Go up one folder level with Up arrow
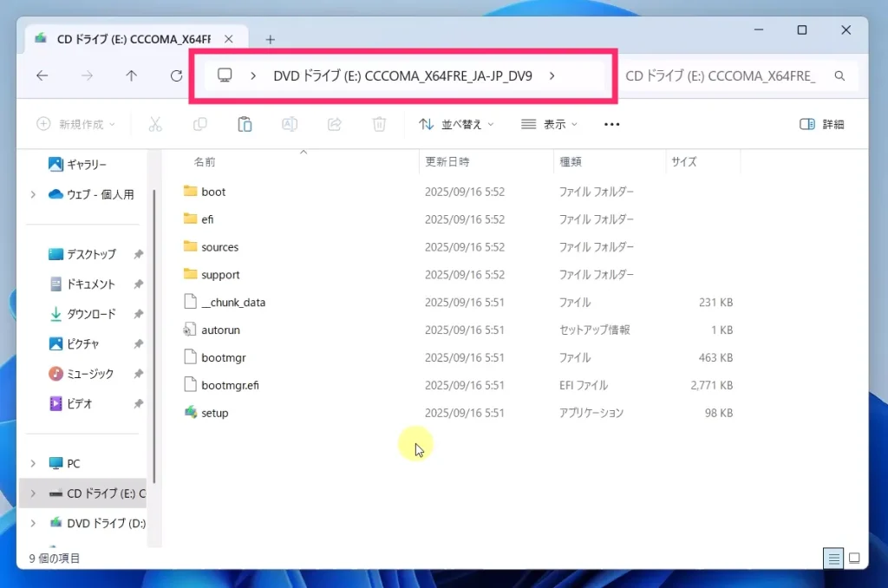 [x=132, y=76]
